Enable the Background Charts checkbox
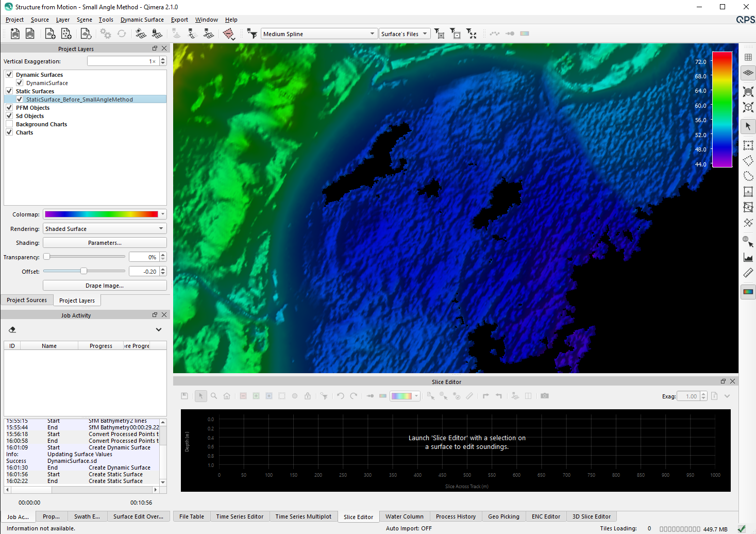756x534 pixels. (9, 124)
